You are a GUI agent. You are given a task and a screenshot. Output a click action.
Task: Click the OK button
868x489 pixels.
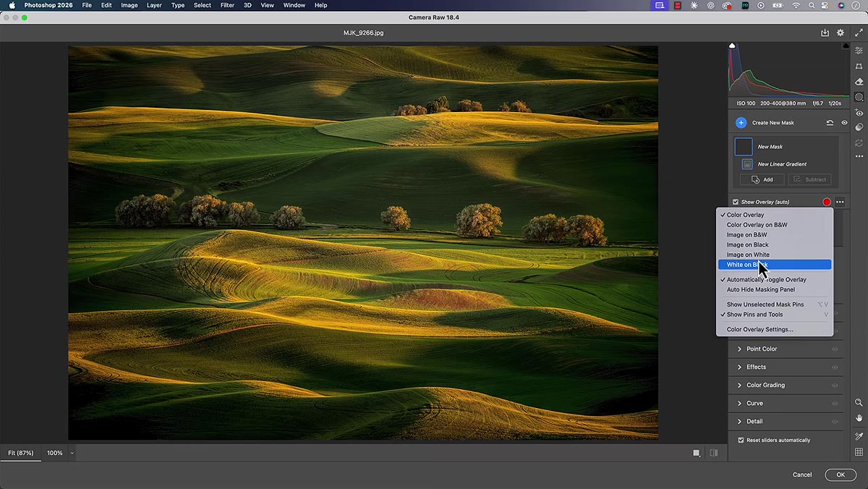point(841,475)
